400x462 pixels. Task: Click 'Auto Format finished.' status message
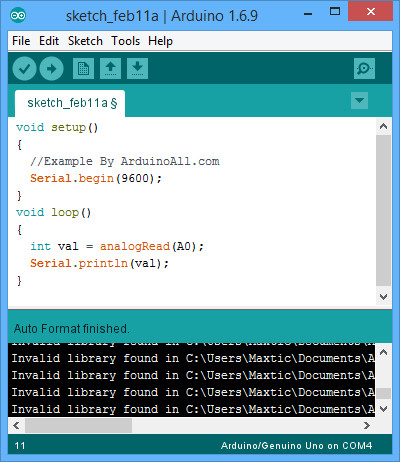tap(72, 329)
